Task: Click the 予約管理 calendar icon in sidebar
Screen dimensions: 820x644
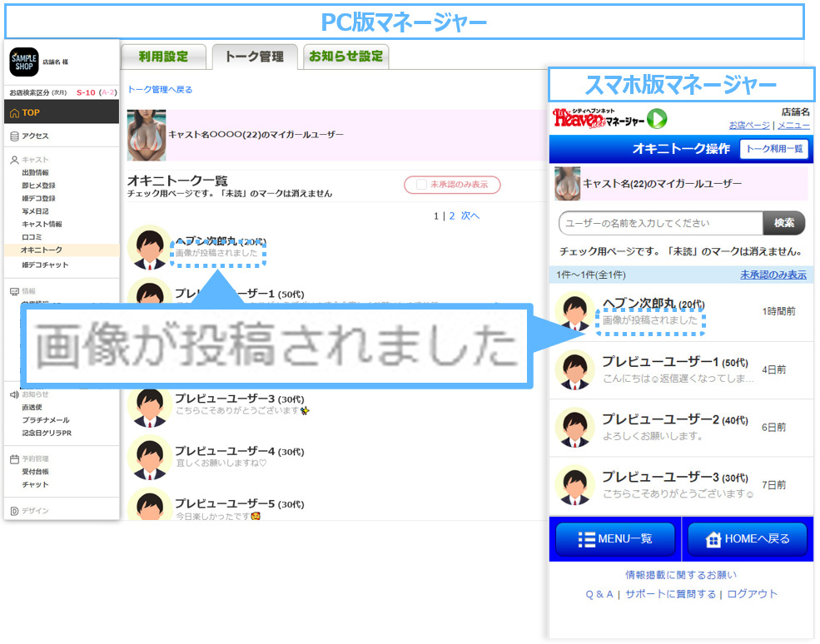Action: tap(14, 458)
